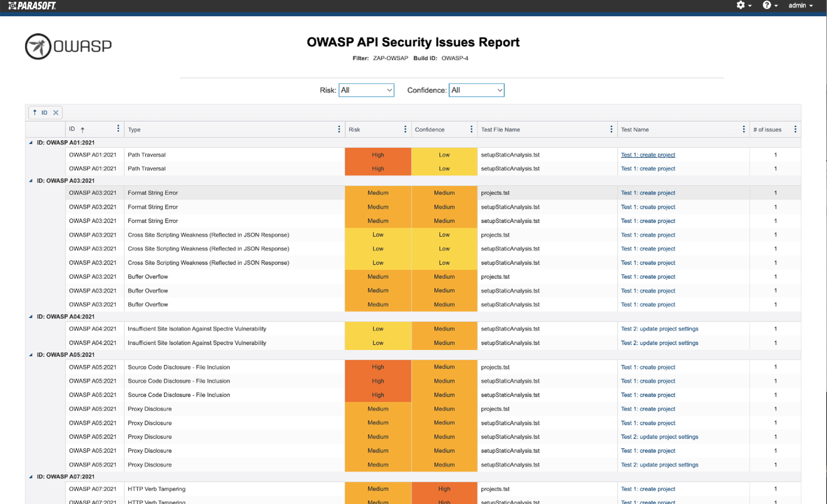
Task: Open Test 2: update project settings link
Action: 659,328
